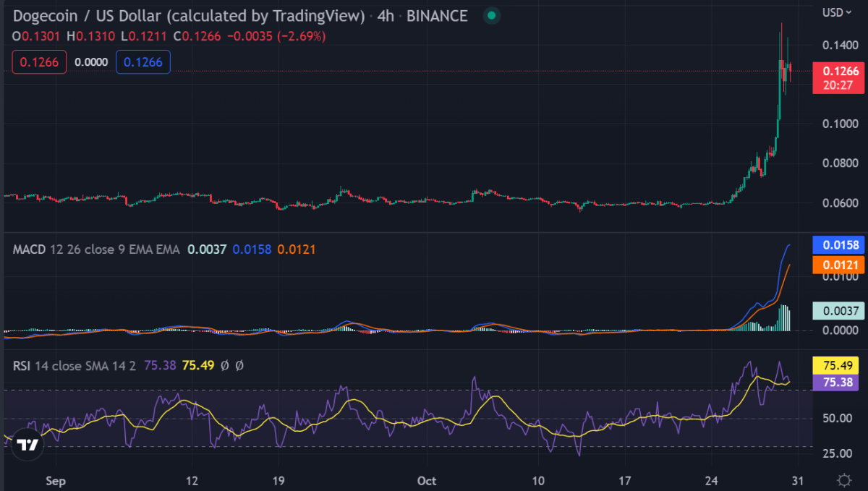Click the 0.0600 price axis label
The image size is (868, 491).
tap(841, 202)
